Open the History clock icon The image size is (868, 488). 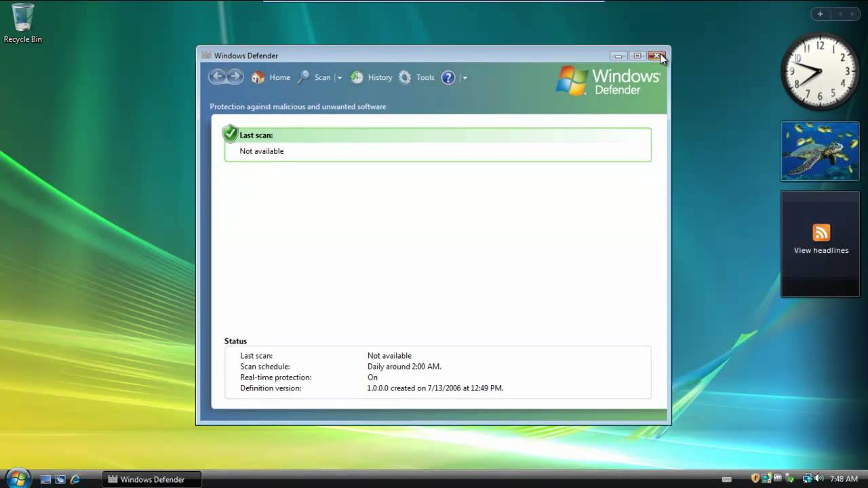(357, 77)
